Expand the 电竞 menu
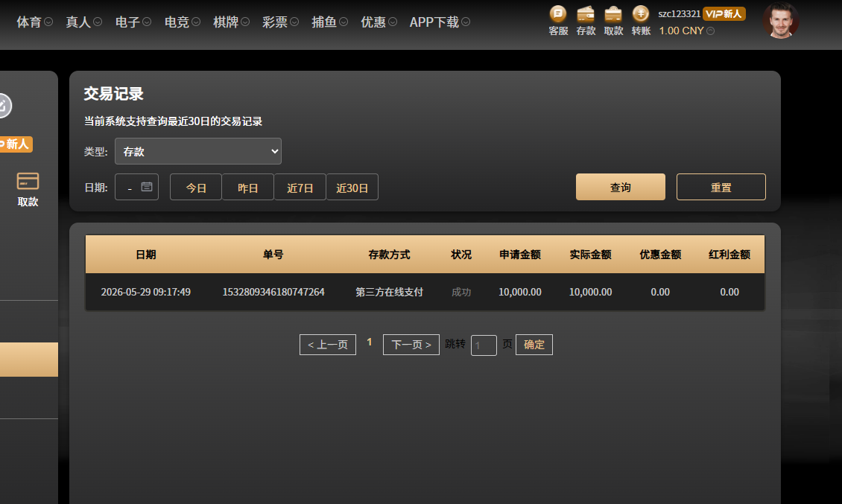The height and width of the screenshot is (504, 842). click(183, 22)
